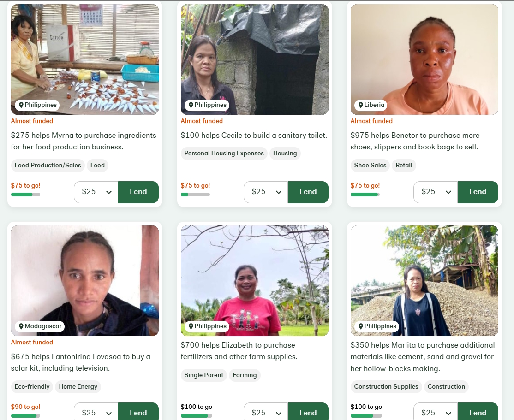Click Lend on Benetor's shoe sales loan
The height and width of the screenshot is (420, 514).
[478, 192]
